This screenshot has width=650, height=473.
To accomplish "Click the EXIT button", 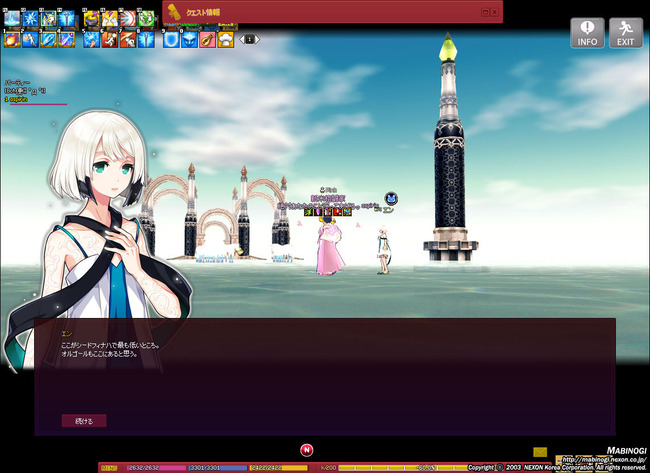I will point(626,33).
